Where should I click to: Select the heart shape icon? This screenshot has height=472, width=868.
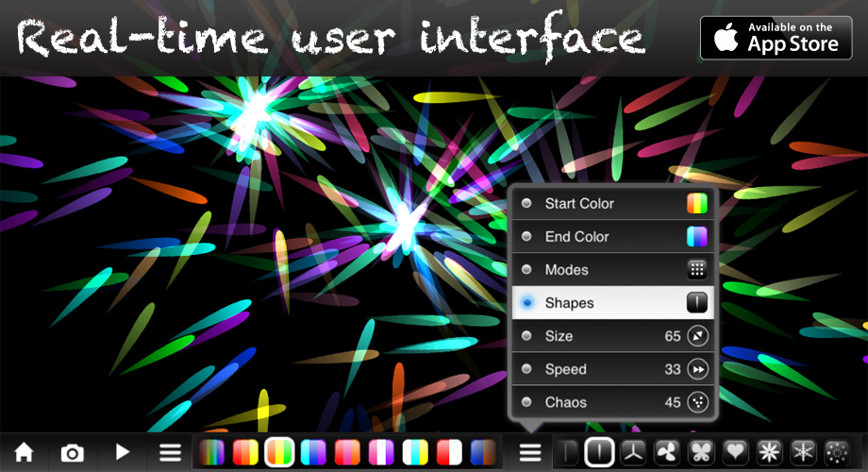point(735,452)
